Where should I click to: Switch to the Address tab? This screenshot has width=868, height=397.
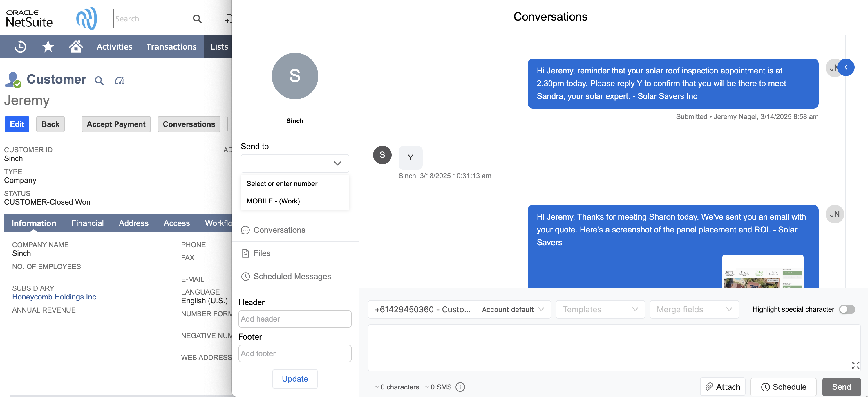[133, 223]
